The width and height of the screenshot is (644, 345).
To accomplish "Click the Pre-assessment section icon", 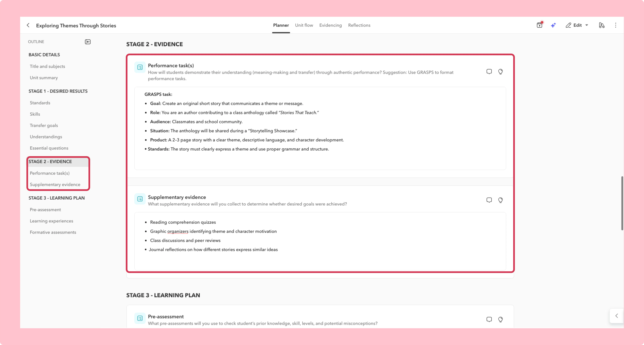I will pyautogui.click(x=140, y=318).
